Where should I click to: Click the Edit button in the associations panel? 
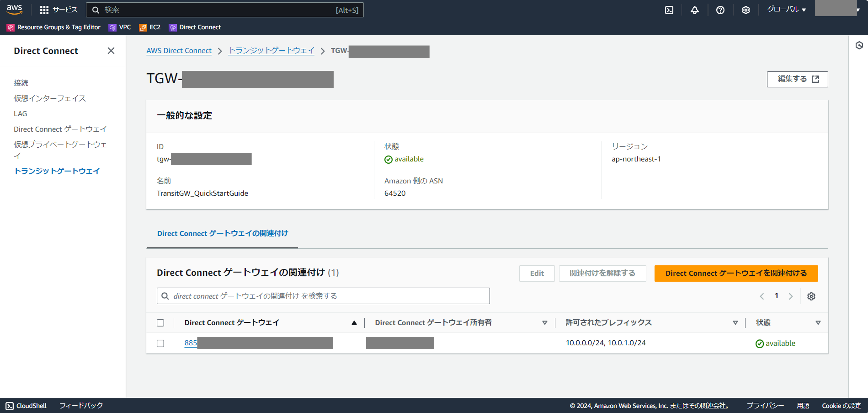tap(537, 273)
